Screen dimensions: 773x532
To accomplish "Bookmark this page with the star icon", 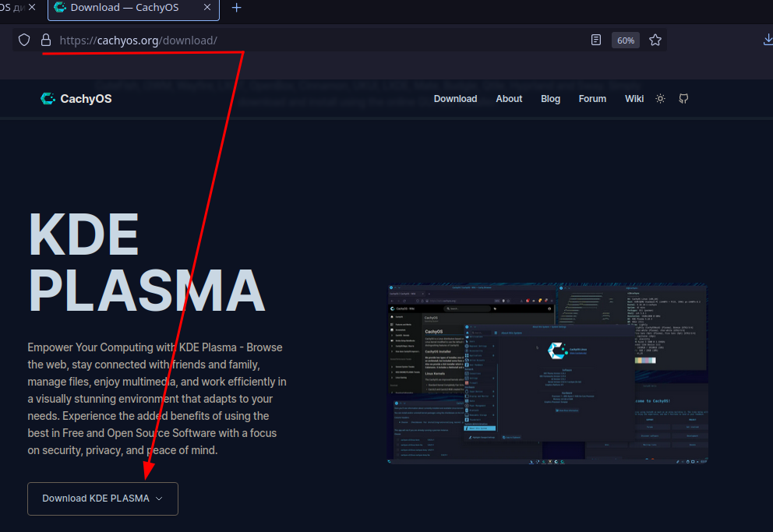I will coord(655,40).
